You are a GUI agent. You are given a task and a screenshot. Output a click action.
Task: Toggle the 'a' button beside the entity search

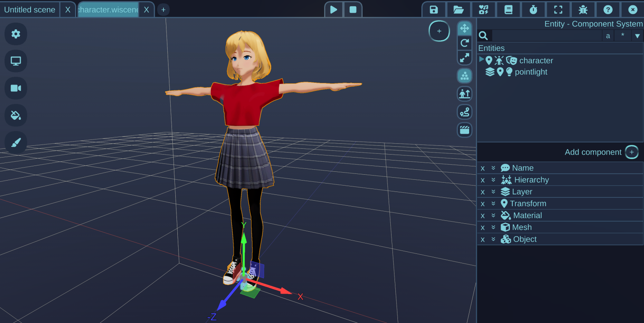(x=608, y=36)
